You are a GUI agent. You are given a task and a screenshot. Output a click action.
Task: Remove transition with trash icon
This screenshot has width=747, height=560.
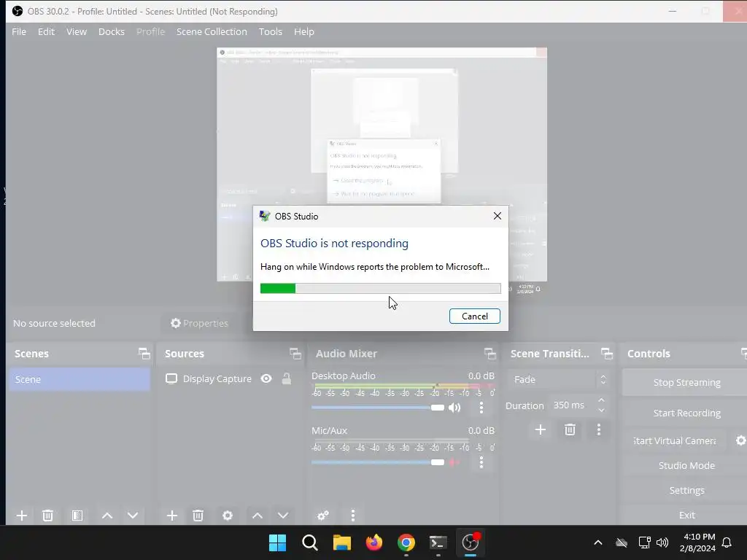click(570, 430)
